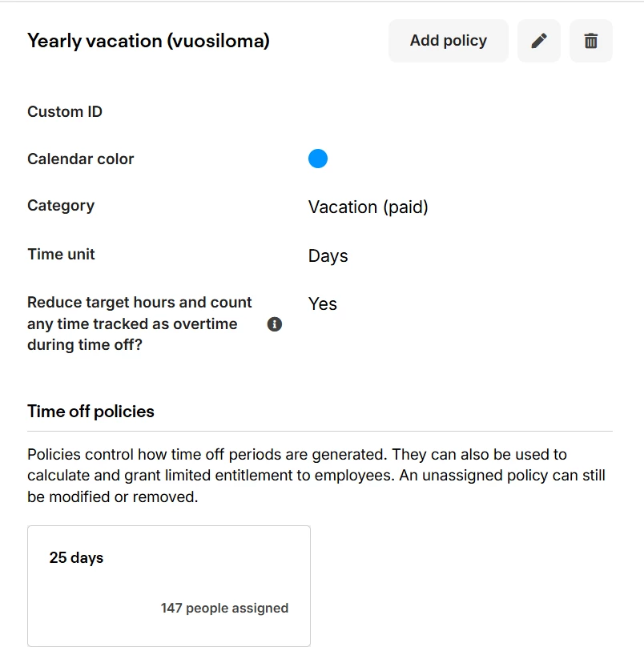Click the Time off policies section heading

point(91,412)
